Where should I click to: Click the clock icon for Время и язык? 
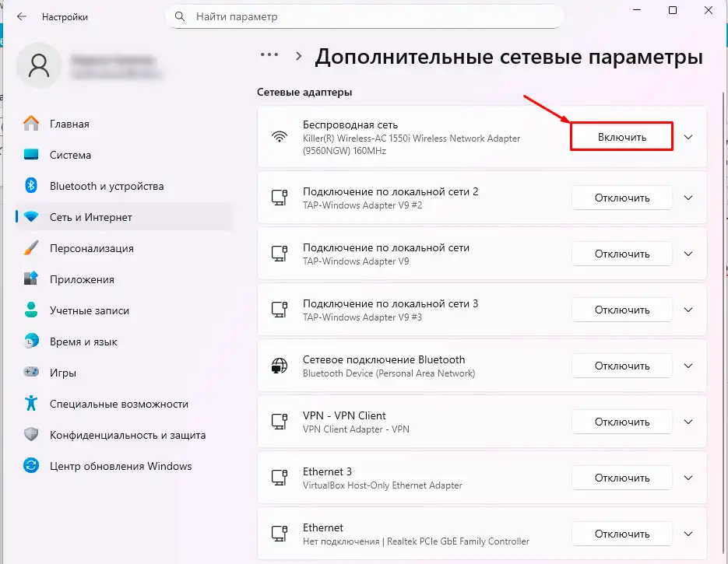coord(31,342)
